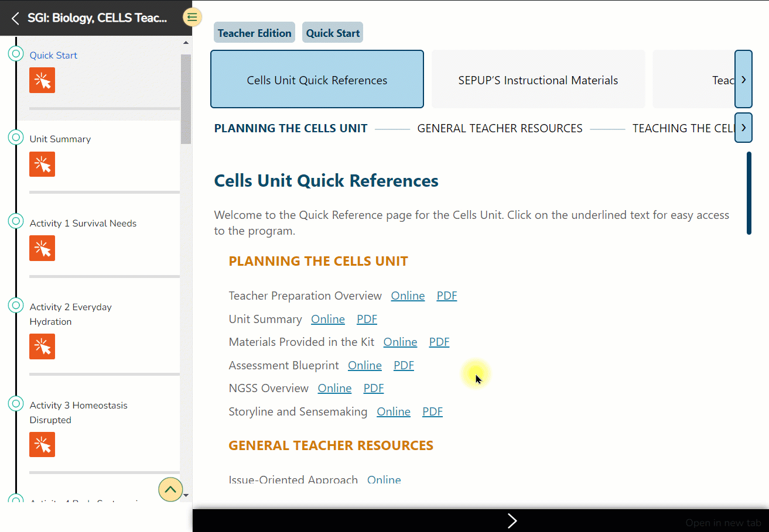Switch to SEPUP'S Instructional Materials tab
This screenshot has height=532, width=769.
tap(538, 80)
